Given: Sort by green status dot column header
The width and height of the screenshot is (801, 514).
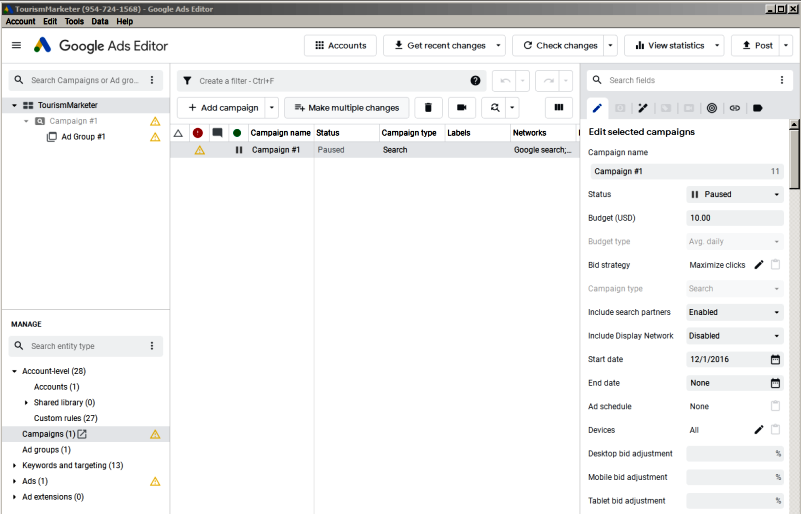Looking at the screenshot, I should point(237,133).
